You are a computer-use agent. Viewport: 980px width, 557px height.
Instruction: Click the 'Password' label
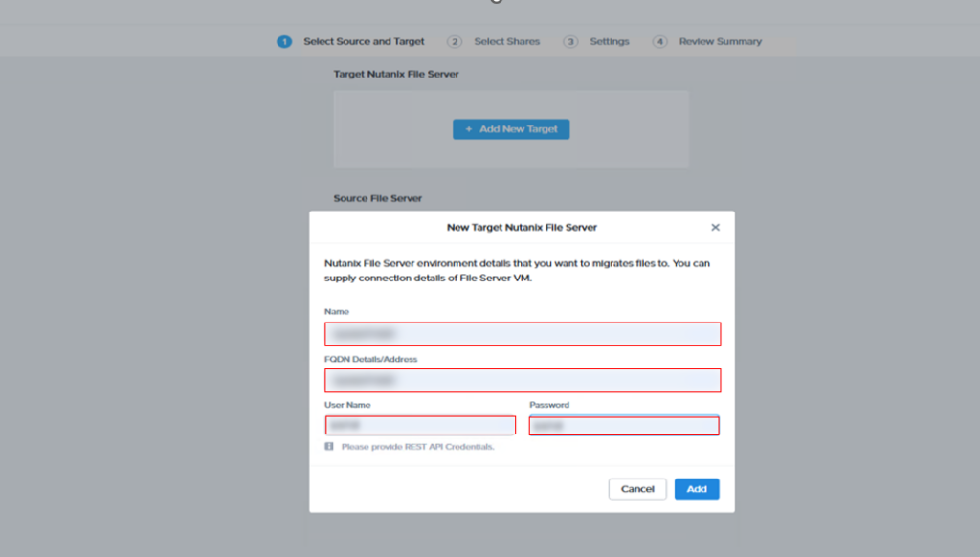click(549, 405)
